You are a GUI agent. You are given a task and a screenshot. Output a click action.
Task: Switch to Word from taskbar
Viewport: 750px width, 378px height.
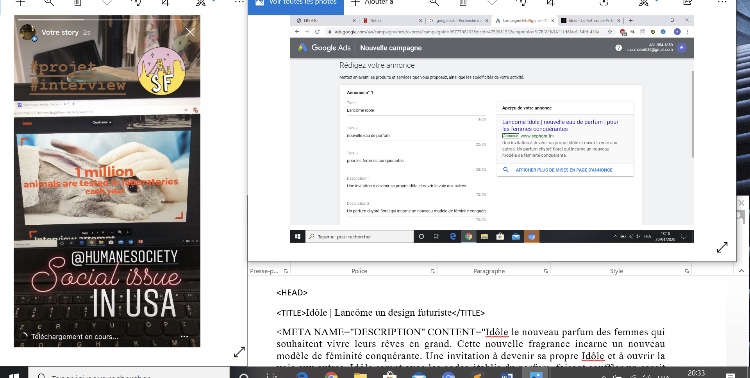(507, 376)
